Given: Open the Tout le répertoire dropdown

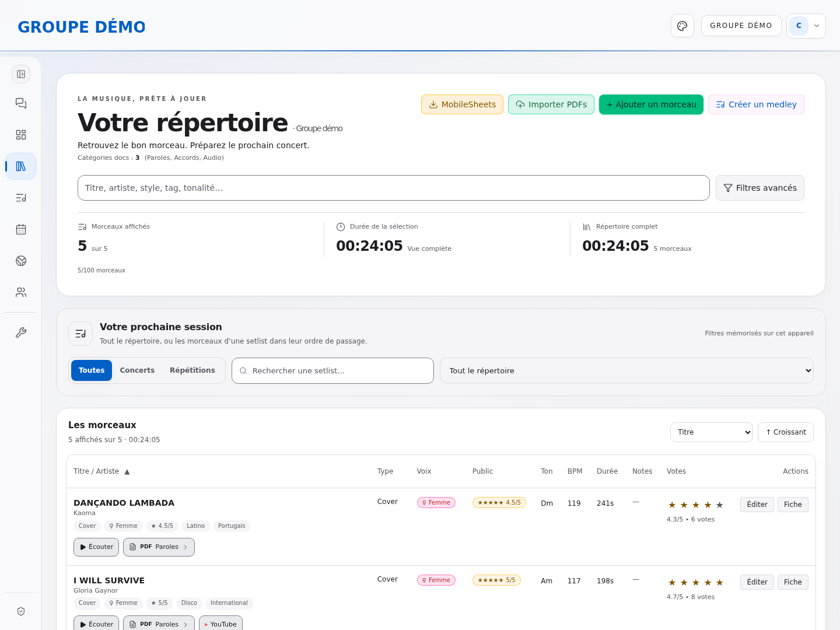Looking at the screenshot, I should [x=626, y=370].
